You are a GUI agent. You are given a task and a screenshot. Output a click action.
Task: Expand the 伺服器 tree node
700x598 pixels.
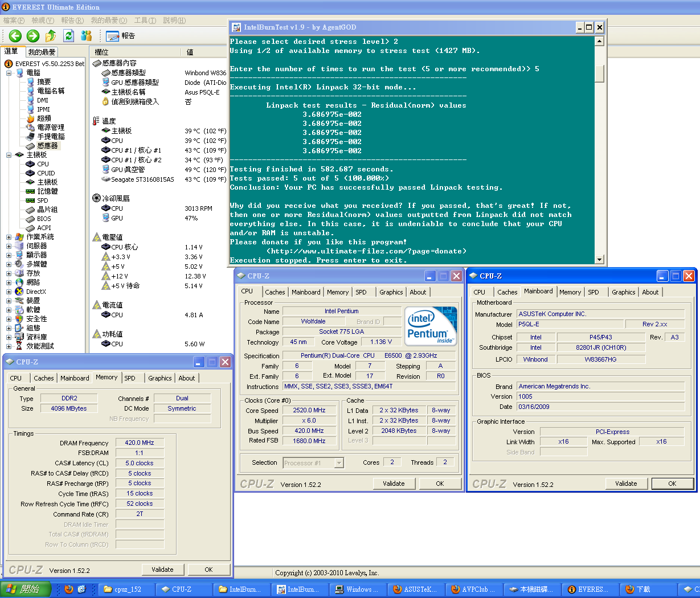pos(9,246)
